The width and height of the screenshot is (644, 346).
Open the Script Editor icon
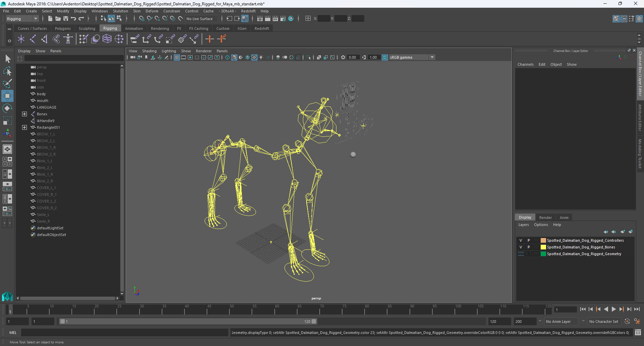(638, 333)
